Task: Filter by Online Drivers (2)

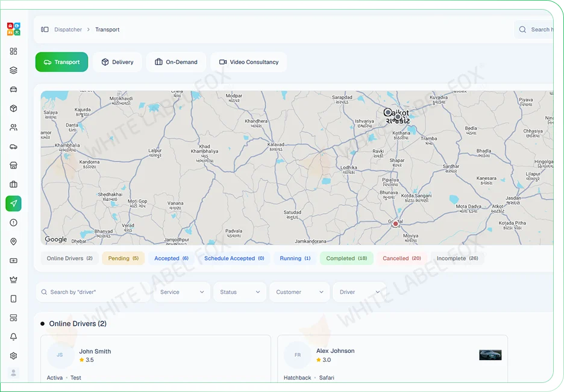Action: pos(70,258)
